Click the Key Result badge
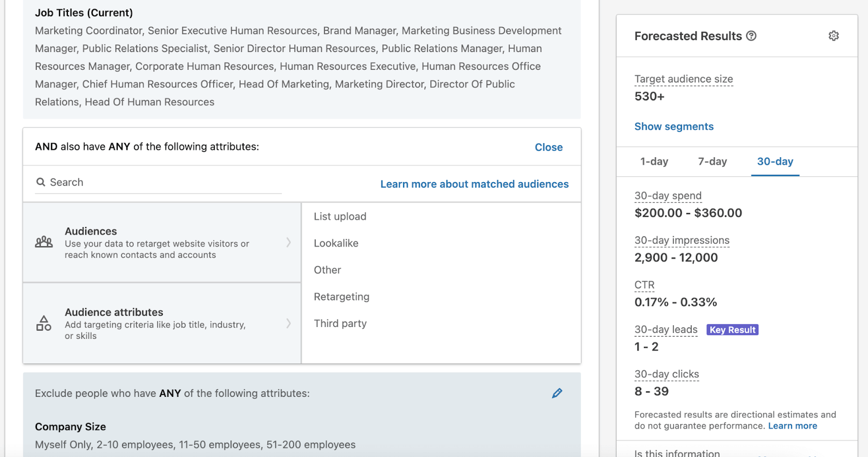 (732, 330)
